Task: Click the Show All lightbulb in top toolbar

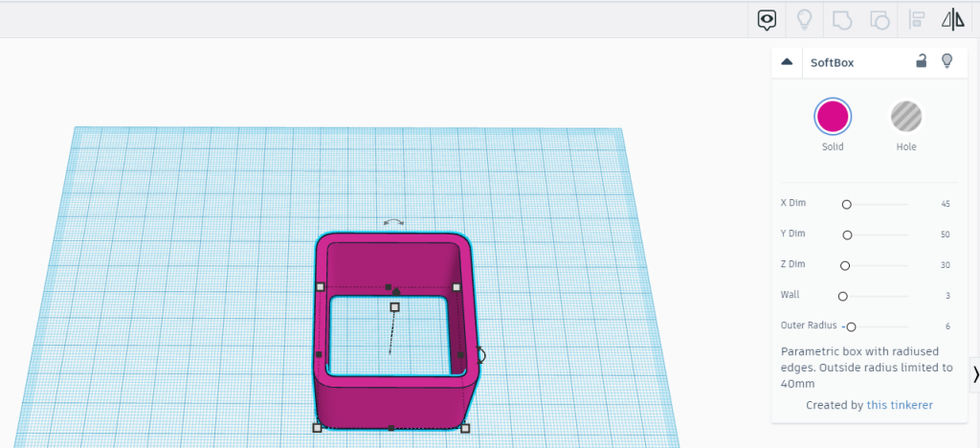Action: click(804, 20)
